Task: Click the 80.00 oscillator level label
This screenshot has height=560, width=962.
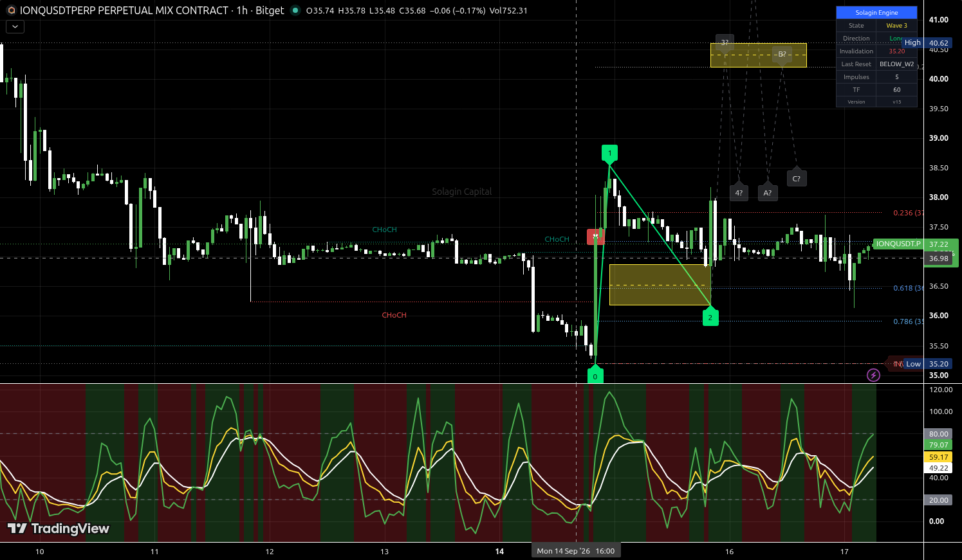Action: coord(939,434)
